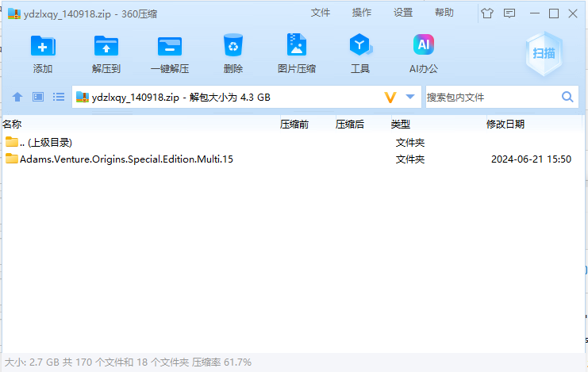This screenshot has height=372, width=588.
Task: Open the AI办公 icon
Action: (x=424, y=44)
